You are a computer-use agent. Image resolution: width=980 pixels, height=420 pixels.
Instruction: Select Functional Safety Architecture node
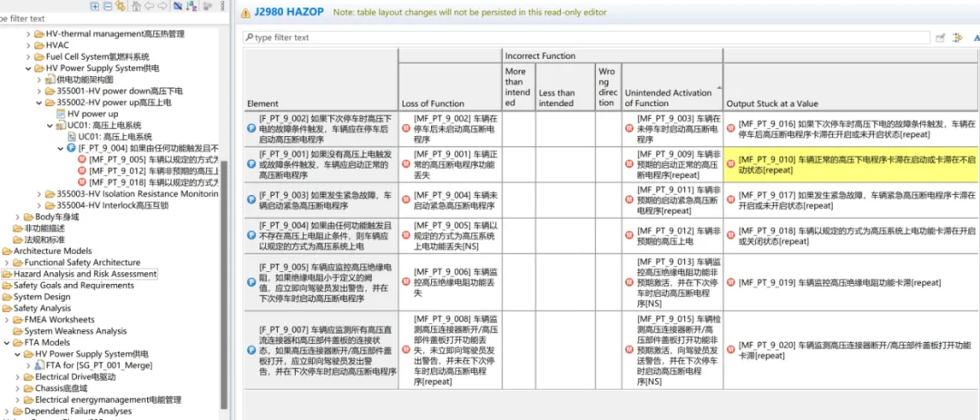pos(83,262)
